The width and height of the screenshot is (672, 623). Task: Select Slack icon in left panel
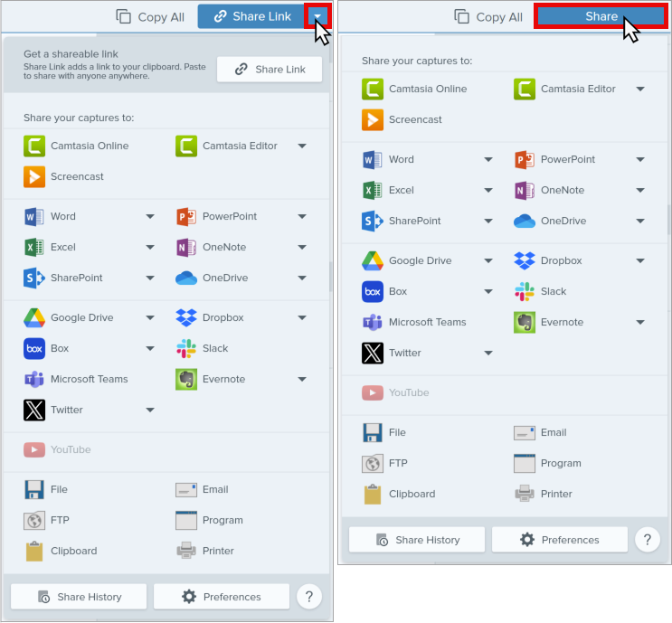186,348
